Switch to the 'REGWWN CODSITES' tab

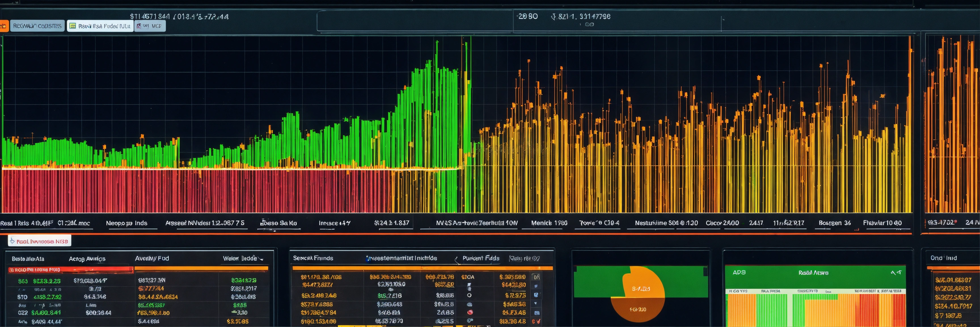[37, 26]
